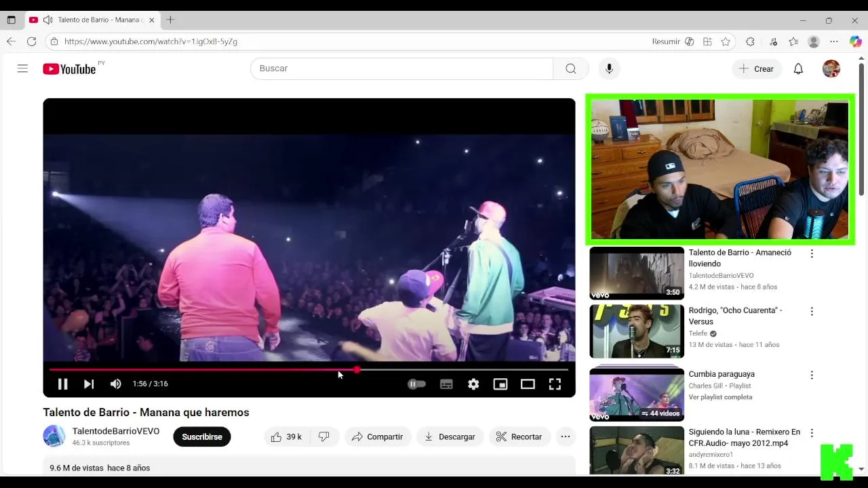Open browser settings and more menu
This screenshot has width=868, height=488.
tap(834, 41)
